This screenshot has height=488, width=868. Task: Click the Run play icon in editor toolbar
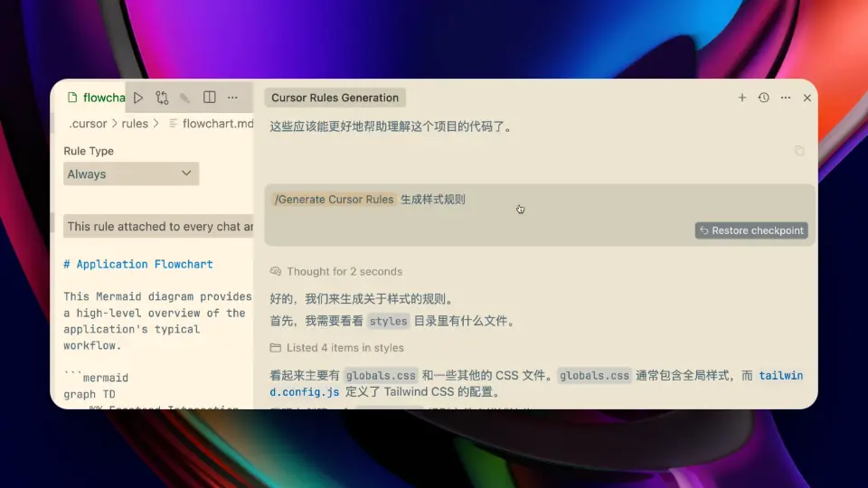(x=138, y=98)
